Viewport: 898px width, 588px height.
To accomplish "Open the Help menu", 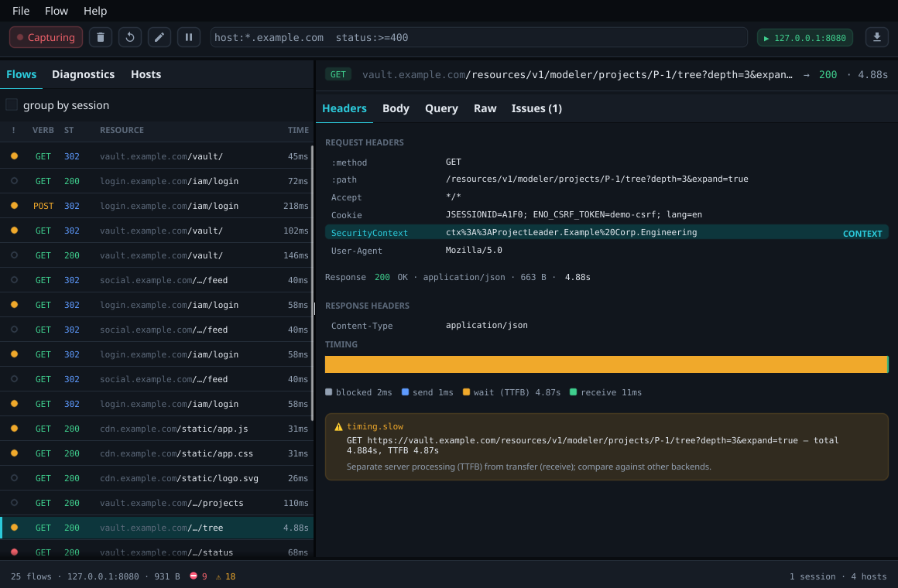I will [95, 11].
